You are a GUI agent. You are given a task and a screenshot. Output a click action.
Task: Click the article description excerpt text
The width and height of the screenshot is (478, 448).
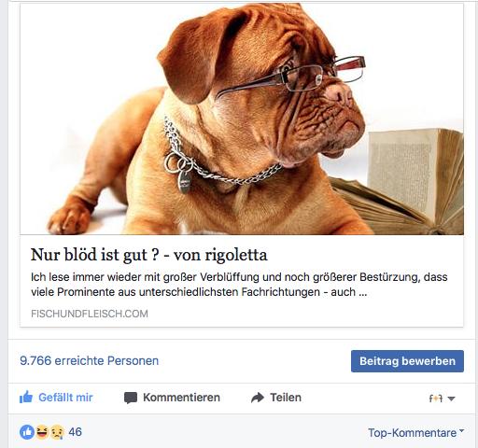(x=239, y=285)
